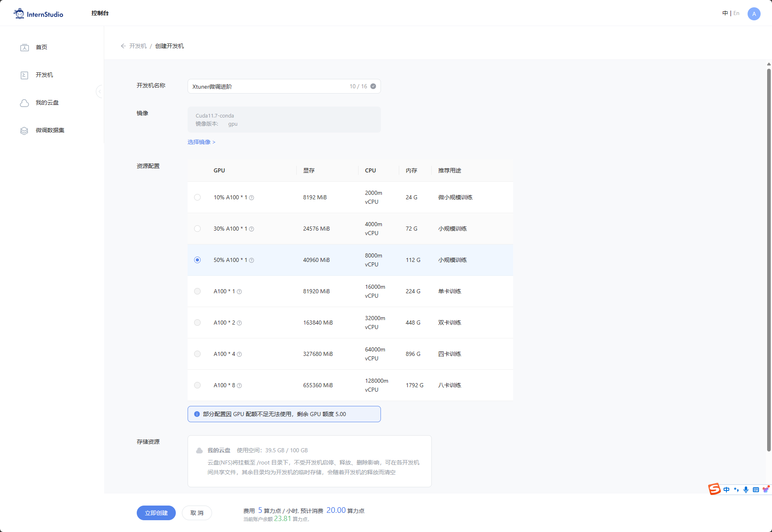
Task: Click the 立即创建 button
Action: point(156,513)
